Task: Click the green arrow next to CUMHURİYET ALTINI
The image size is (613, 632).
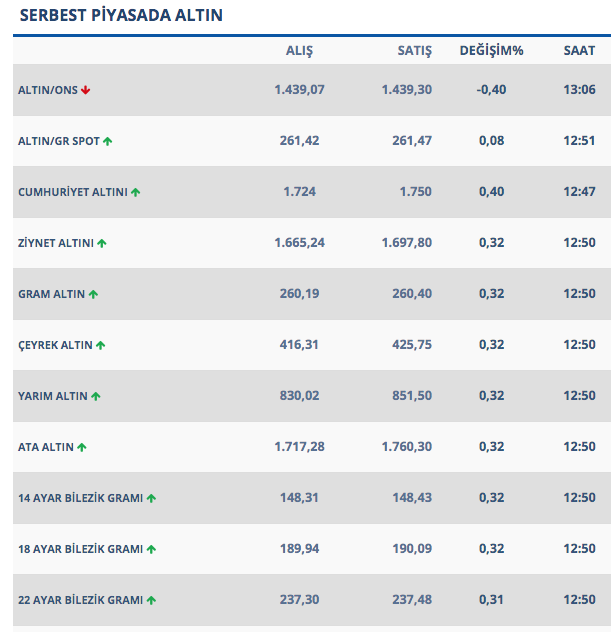Action: point(135,192)
